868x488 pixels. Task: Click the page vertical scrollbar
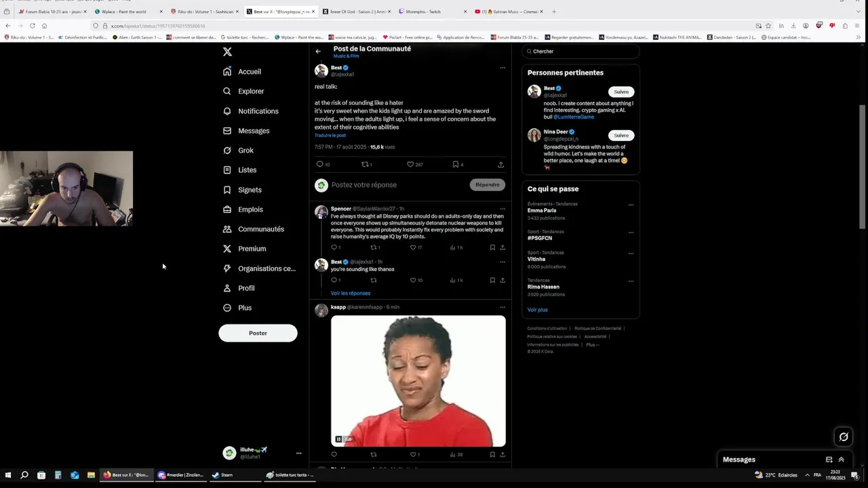(863, 166)
